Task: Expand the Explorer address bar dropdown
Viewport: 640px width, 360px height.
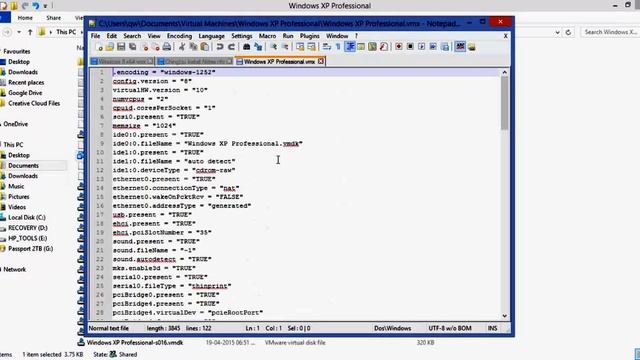Action: coord(558,32)
